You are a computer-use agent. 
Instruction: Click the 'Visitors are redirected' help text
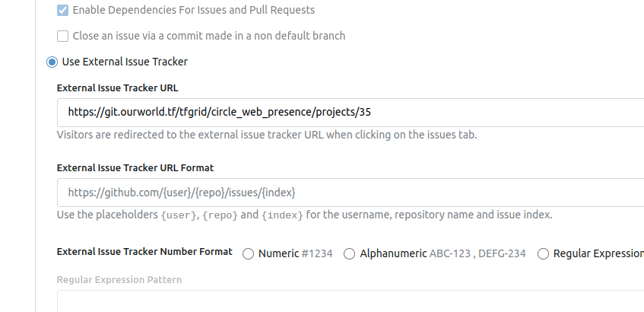[267, 135]
